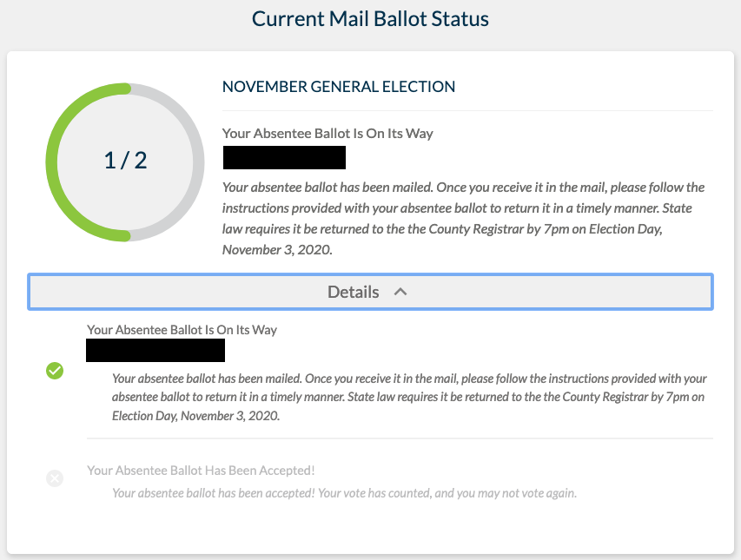Click the gray arc of the progress ring
Image resolution: width=741 pixels, height=560 pixels.
coord(198,161)
